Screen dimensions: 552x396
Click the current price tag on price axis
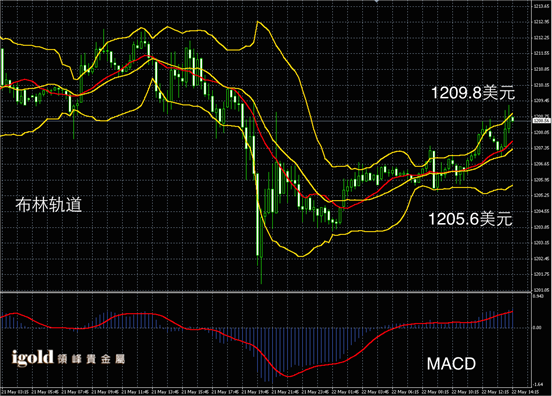(541, 121)
